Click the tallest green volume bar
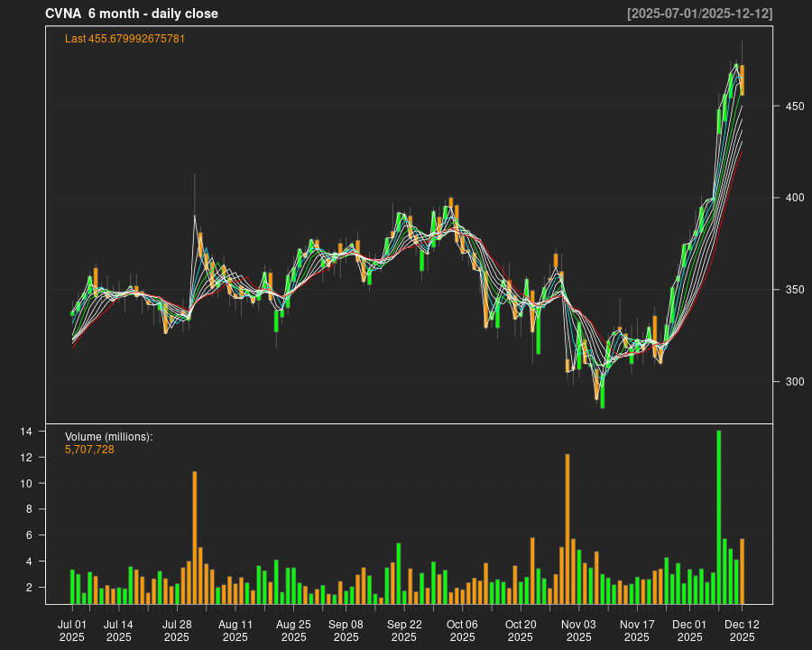Screen dimensions: 812x650 tap(719, 516)
